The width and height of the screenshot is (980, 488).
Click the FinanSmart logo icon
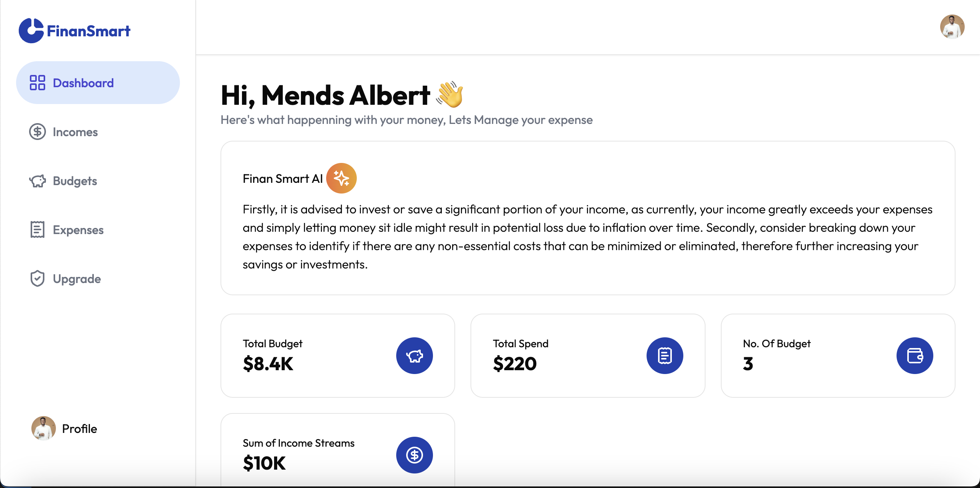(31, 31)
